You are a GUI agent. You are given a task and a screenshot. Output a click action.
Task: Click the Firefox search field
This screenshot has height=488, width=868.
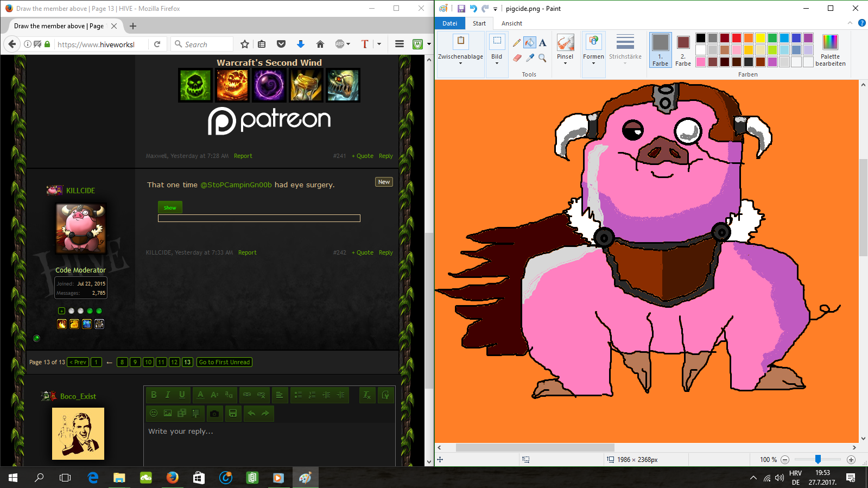pos(202,45)
